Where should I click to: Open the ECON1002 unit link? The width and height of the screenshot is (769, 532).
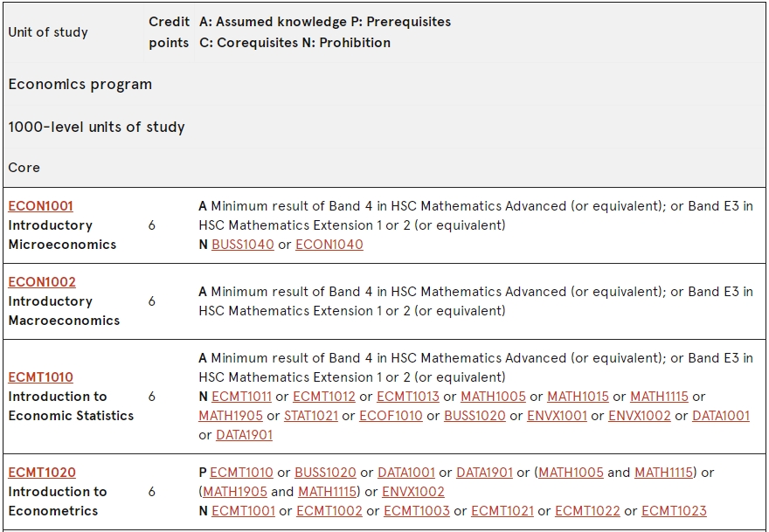42,282
